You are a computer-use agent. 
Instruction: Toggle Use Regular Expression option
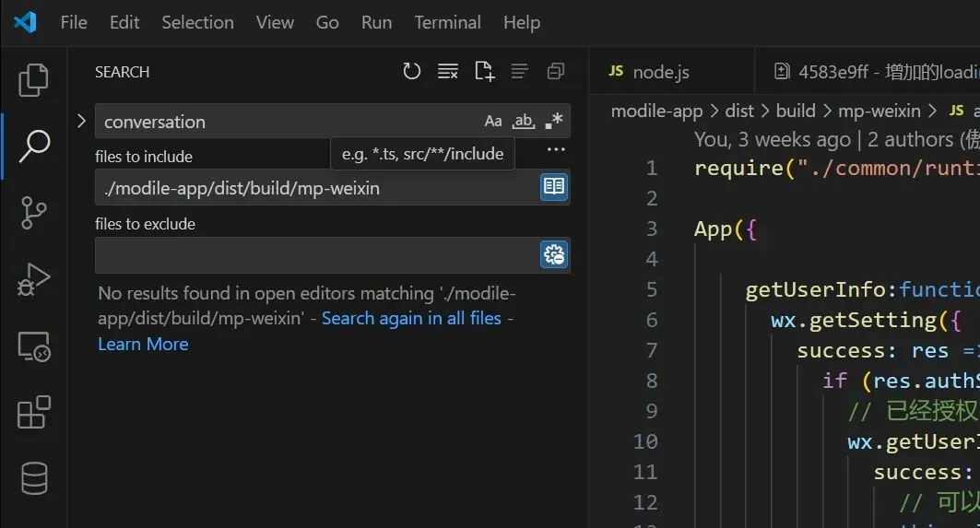[553, 122]
